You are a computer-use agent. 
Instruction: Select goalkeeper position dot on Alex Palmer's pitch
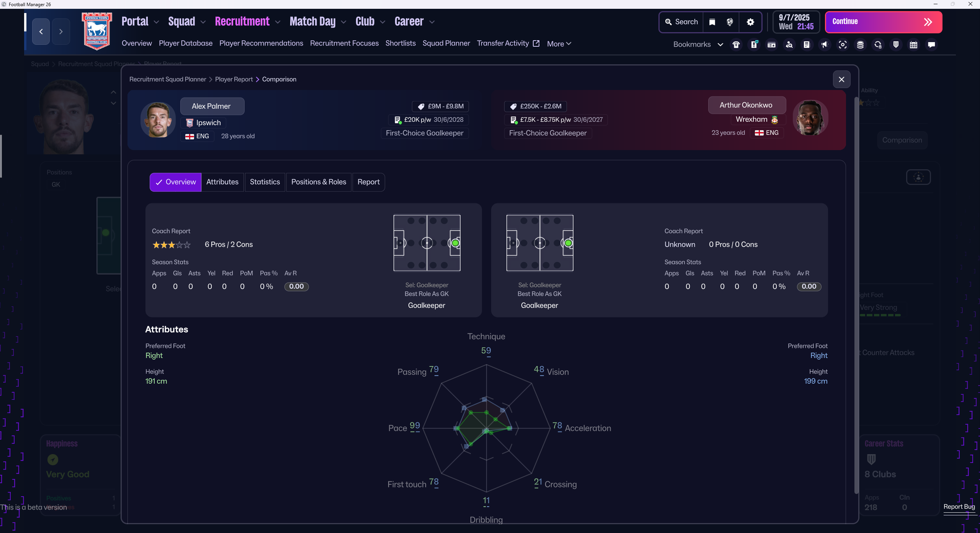tap(455, 243)
